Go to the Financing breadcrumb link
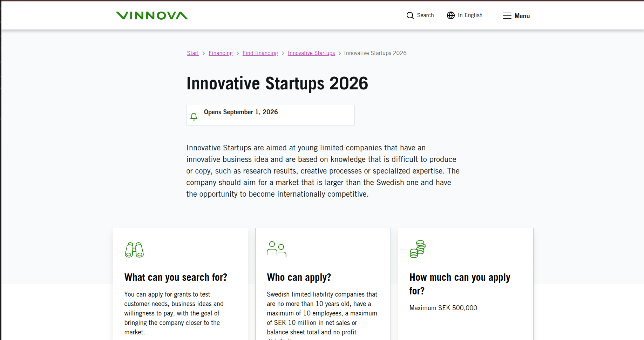The image size is (644, 340). (221, 53)
